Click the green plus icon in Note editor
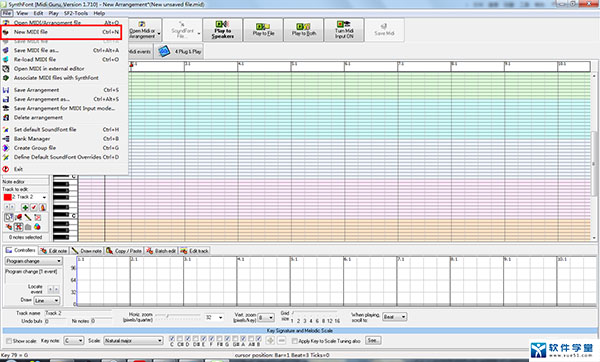This screenshot has width=600, height=362. click(25, 207)
